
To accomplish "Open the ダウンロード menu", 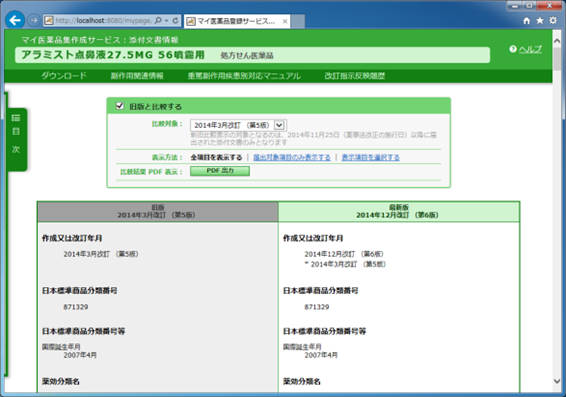I will click(64, 75).
